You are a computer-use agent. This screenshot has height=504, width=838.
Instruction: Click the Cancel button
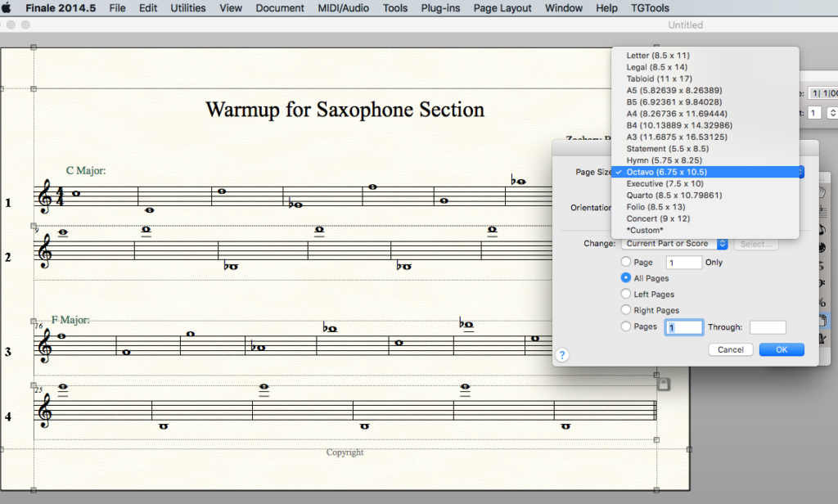[x=730, y=349]
